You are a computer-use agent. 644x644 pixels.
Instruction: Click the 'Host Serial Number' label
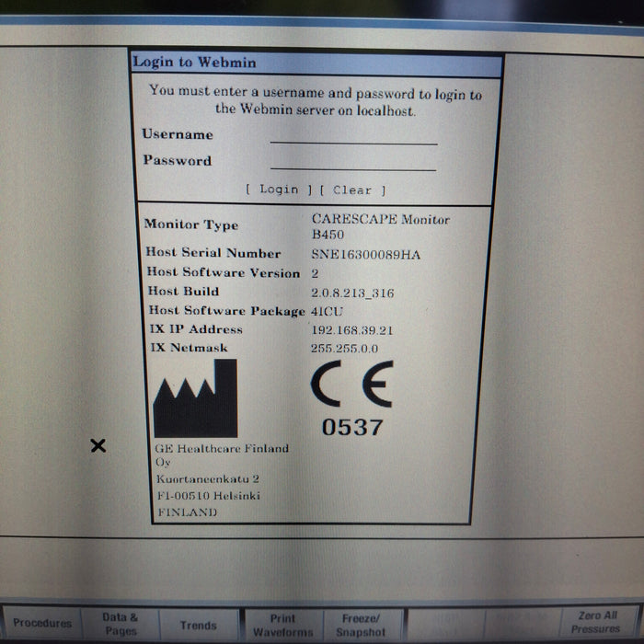tap(213, 253)
